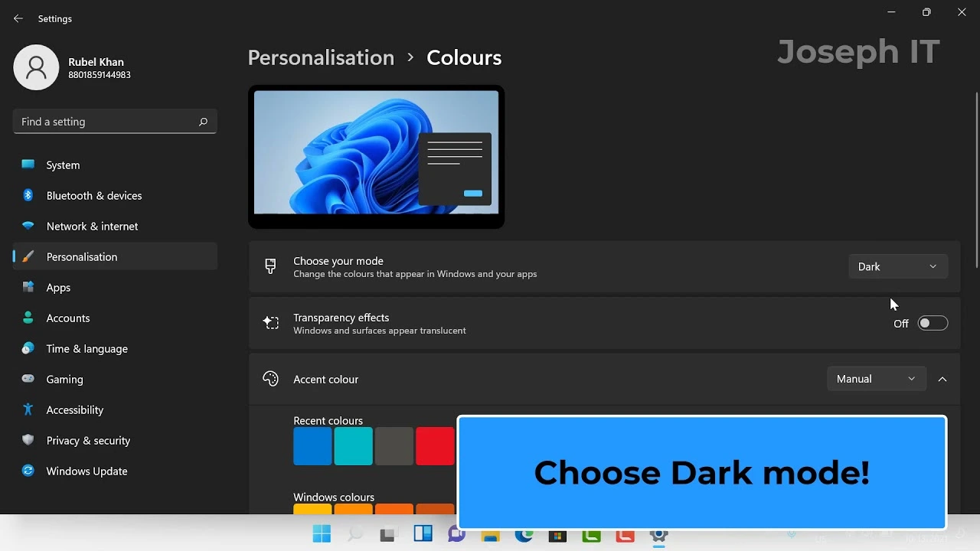This screenshot has height=551, width=980.
Task: Click the desktop theme preview image
Action: click(x=376, y=156)
